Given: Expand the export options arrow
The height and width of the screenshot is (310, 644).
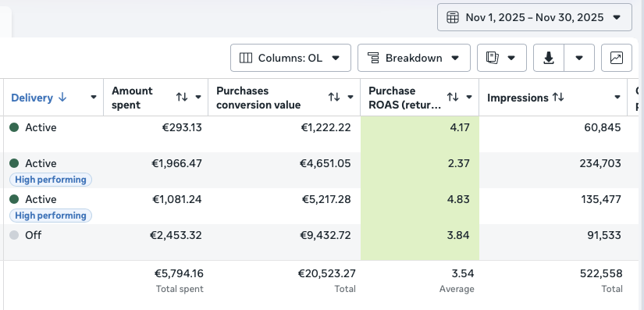Looking at the screenshot, I should (x=579, y=58).
